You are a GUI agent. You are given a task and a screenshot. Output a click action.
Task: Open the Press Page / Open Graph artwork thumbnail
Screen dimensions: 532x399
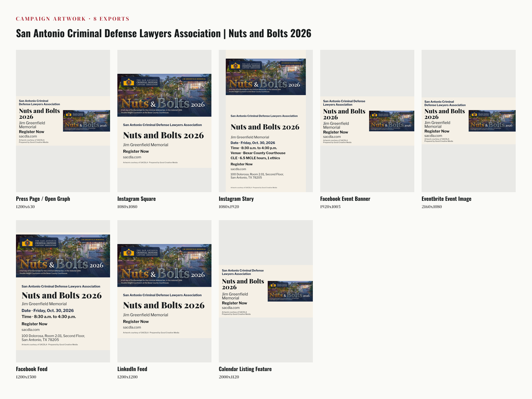(63, 121)
